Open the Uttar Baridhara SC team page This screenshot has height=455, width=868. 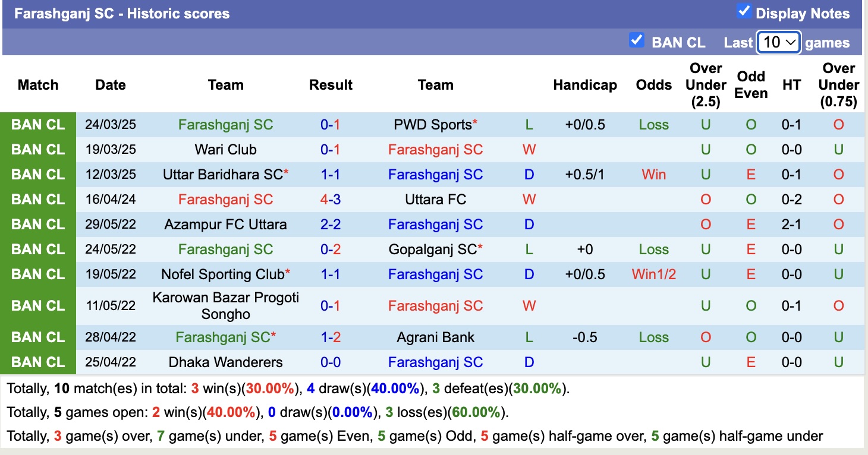223,175
